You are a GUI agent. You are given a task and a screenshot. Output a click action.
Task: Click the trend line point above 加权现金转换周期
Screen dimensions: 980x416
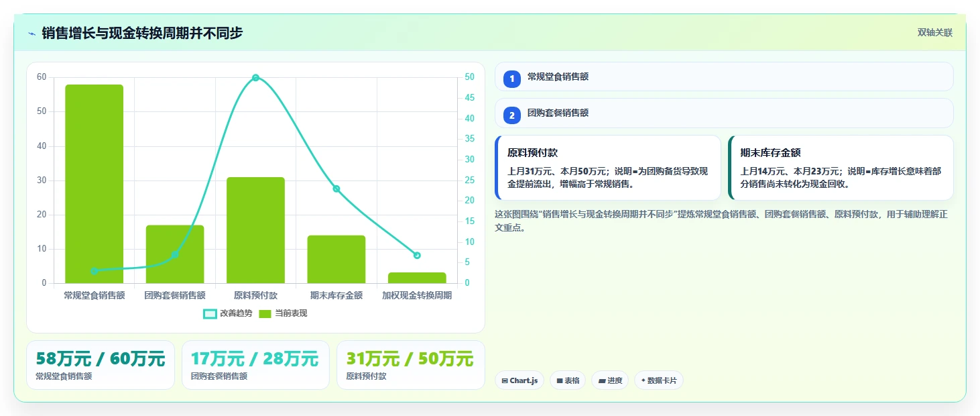tap(417, 255)
